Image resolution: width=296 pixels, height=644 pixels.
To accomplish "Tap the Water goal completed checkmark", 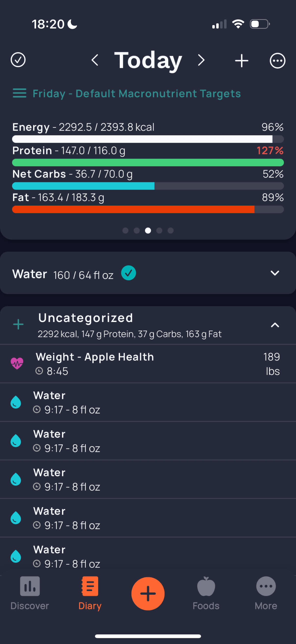I will (x=128, y=273).
